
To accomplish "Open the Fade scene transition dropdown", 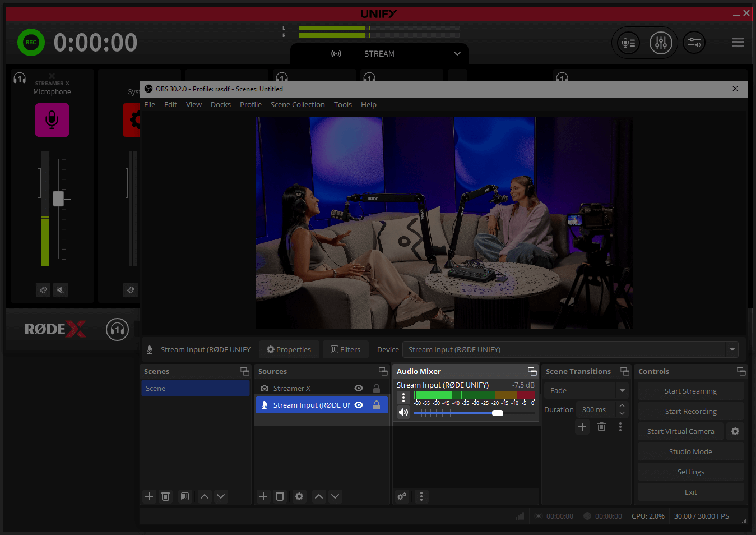I will 622,390.
